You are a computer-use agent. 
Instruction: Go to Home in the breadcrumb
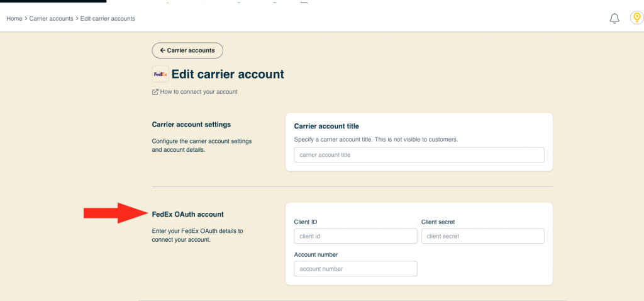(x=14, y=18)
